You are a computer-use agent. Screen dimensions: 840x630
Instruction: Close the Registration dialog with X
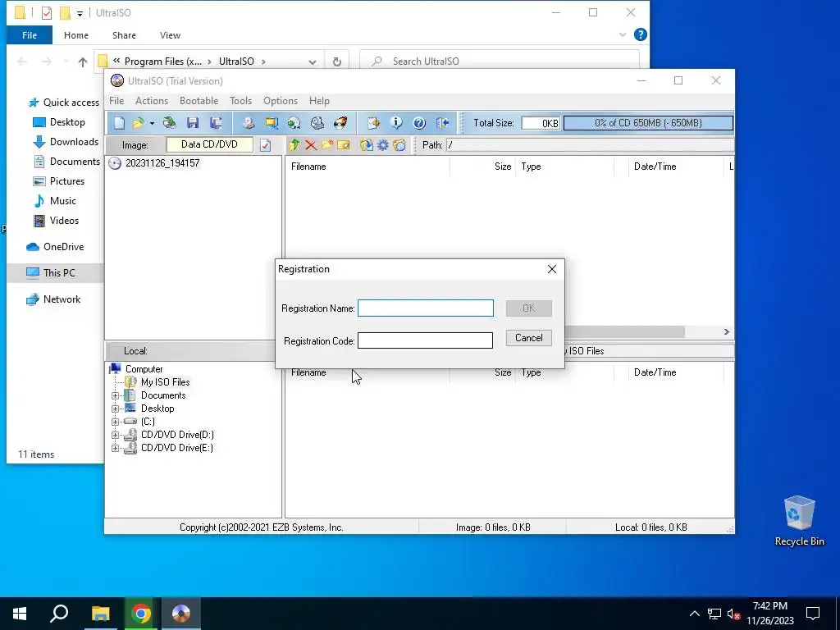(552, 269)
